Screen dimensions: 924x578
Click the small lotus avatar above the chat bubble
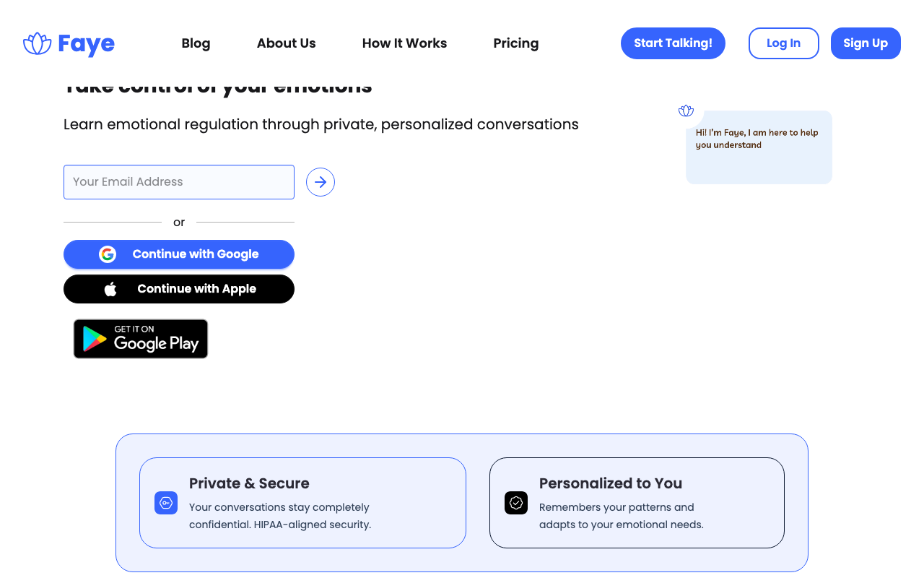coord(686,111)
